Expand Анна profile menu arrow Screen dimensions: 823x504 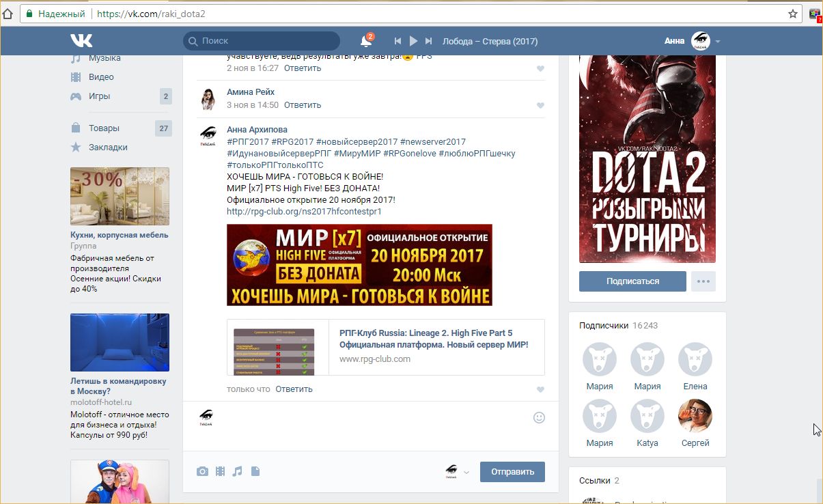[x=717, y=42]
